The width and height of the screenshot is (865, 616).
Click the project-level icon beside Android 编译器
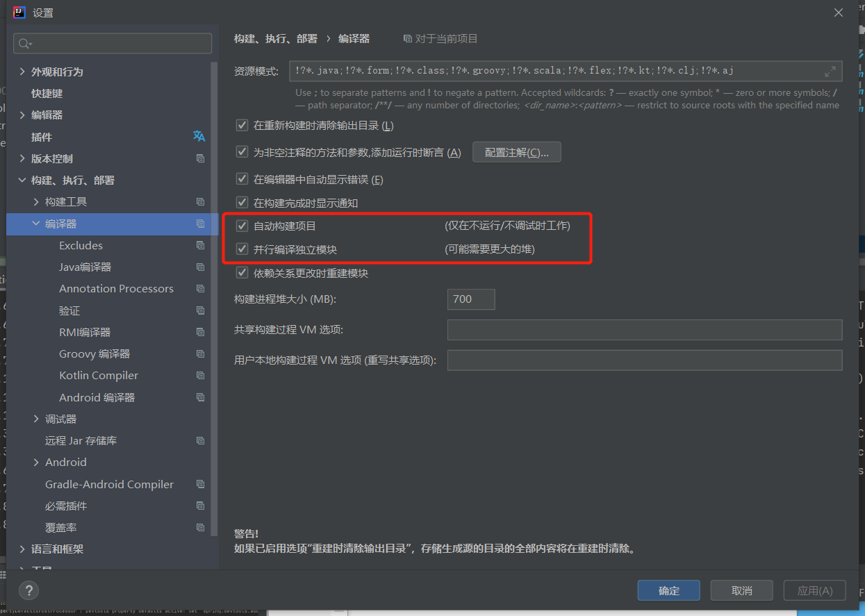click(x=200, y=397)
